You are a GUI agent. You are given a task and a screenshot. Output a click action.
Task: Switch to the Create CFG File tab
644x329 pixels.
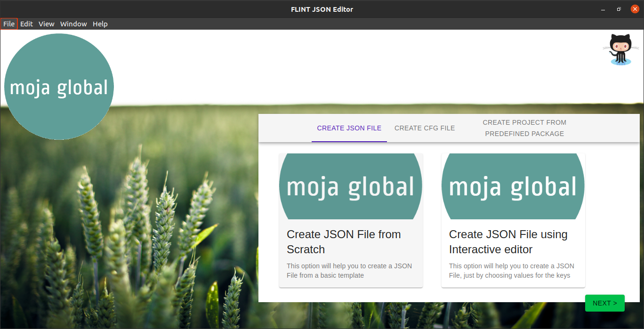tap(425, 128)
